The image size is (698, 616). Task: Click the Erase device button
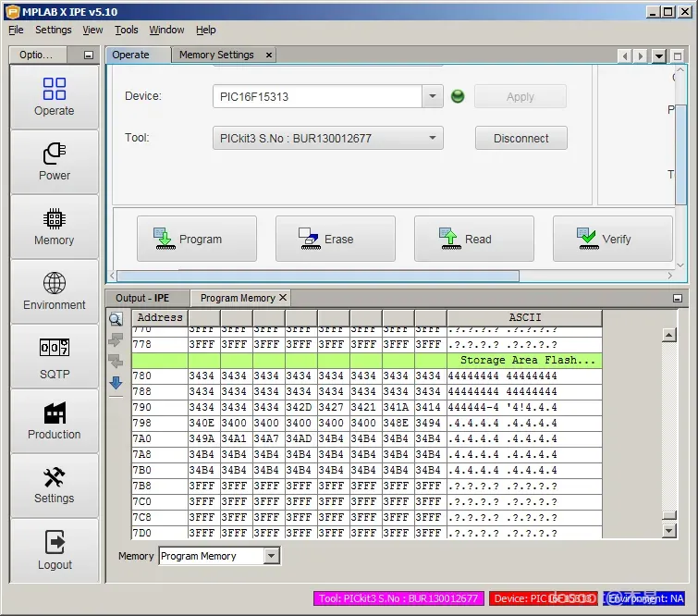[x=336, y=239]
